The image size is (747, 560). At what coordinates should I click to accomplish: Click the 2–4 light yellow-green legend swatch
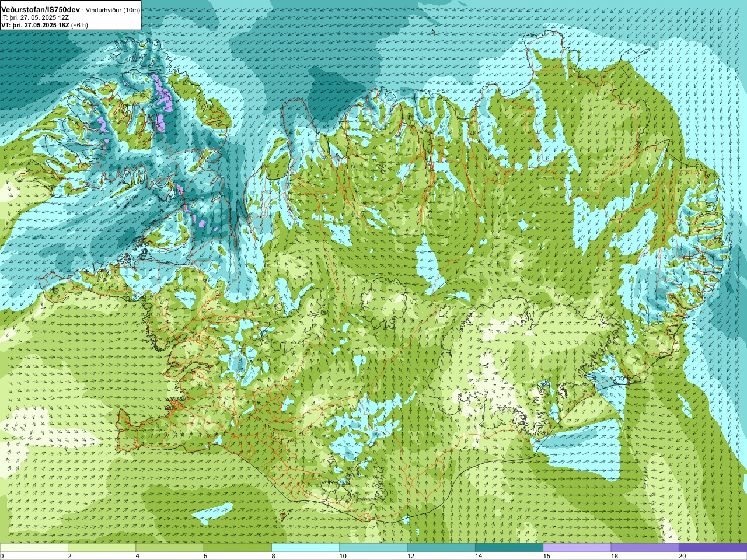coord(102,547)
